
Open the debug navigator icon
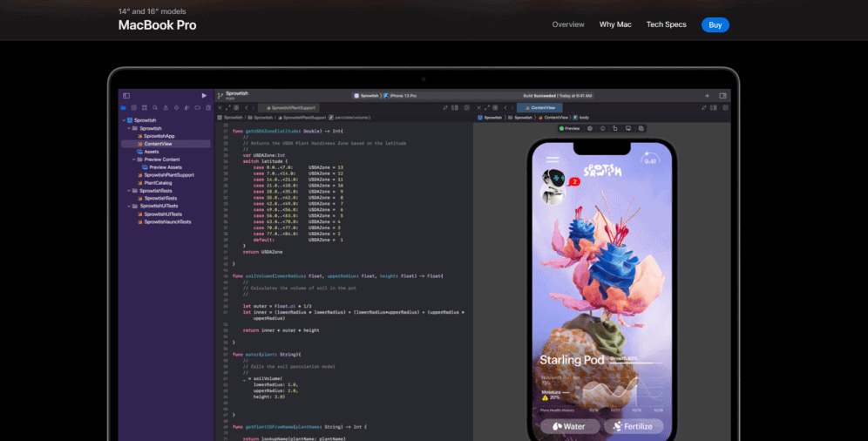pos(186,108)
